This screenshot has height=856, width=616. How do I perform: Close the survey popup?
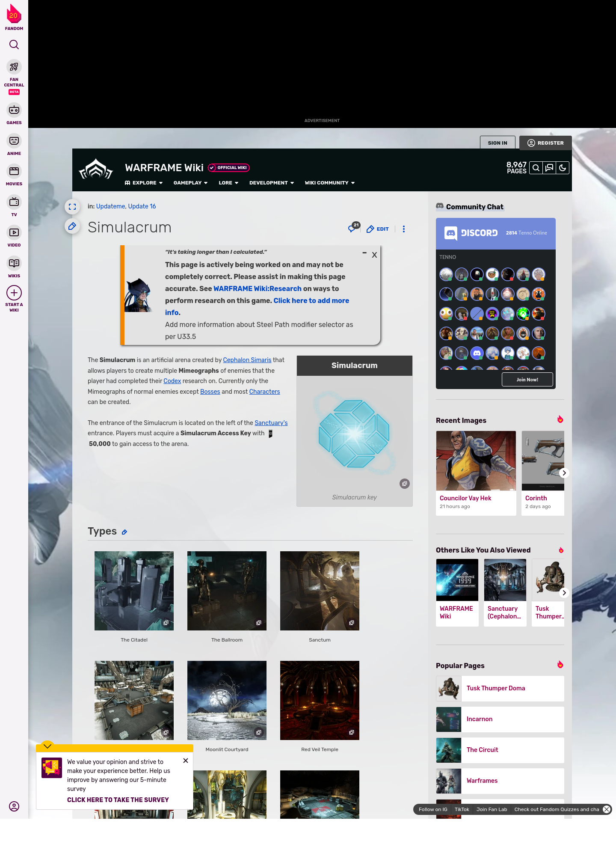pos(186,761)
